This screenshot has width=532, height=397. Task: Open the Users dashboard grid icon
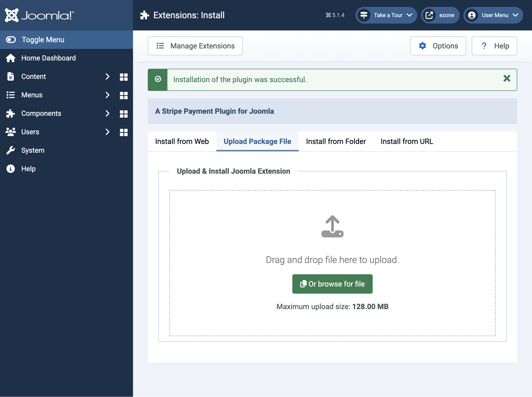coord(124,132)
